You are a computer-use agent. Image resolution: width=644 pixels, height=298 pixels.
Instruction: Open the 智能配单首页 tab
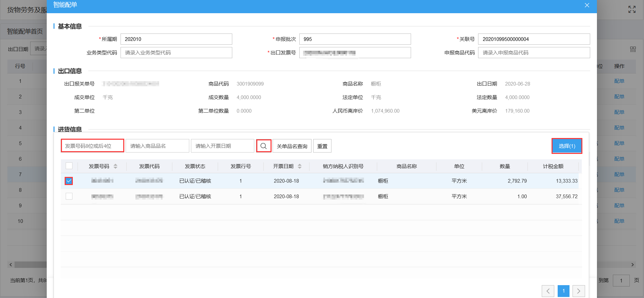point(25,31)
